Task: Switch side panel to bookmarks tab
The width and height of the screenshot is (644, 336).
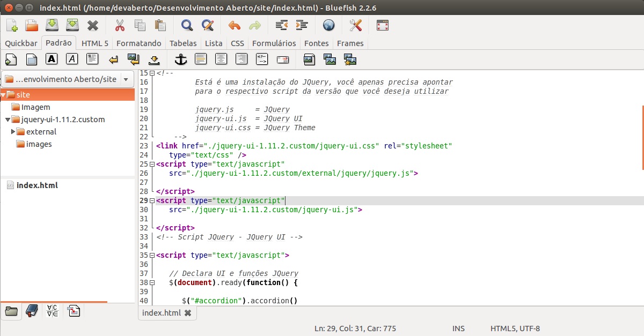Action: coord(32,311)
